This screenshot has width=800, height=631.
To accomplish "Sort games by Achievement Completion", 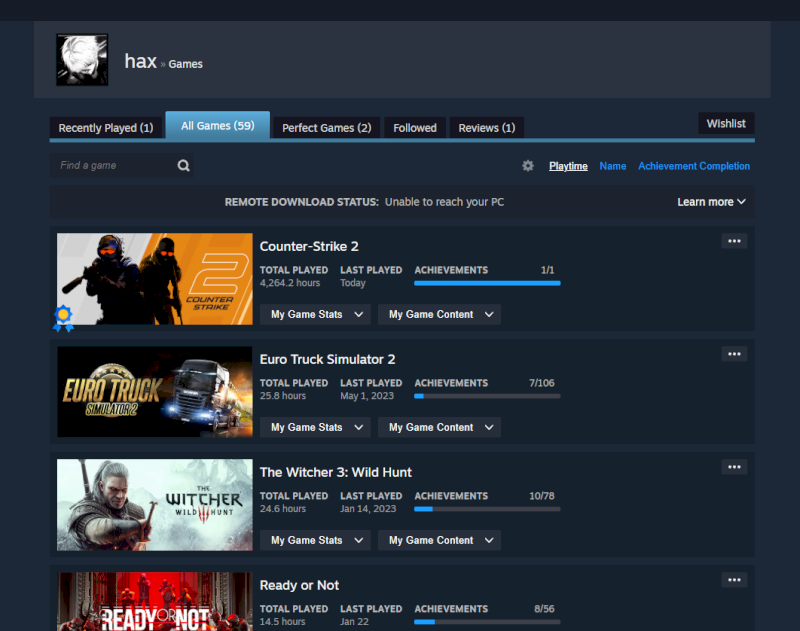I will (x=694, y=166).
